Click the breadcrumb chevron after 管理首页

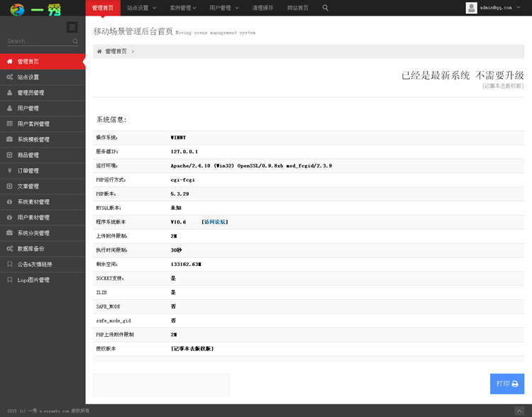133,52
